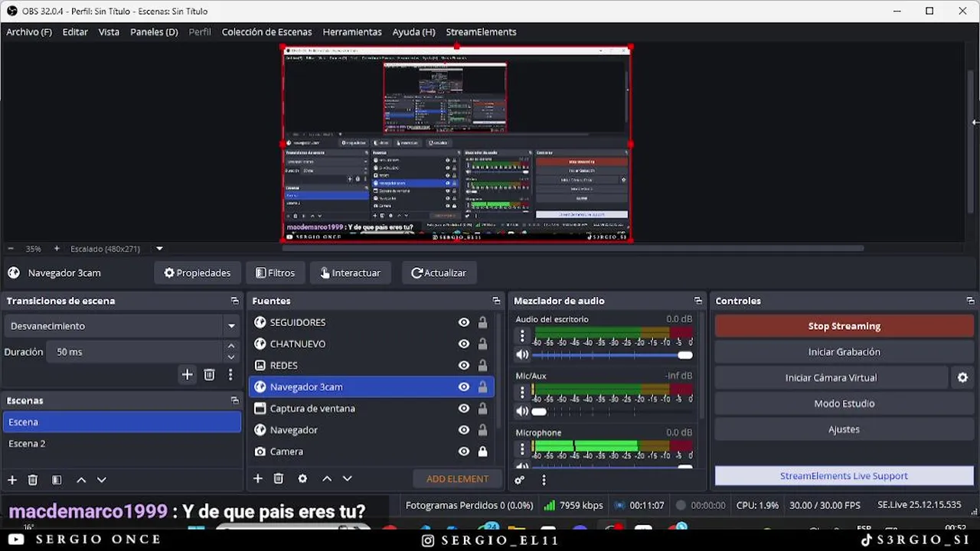Open the Ayuda (H) menu
Image resolution: width=980 pixels, height=551 pixels.
coord(413,32)
